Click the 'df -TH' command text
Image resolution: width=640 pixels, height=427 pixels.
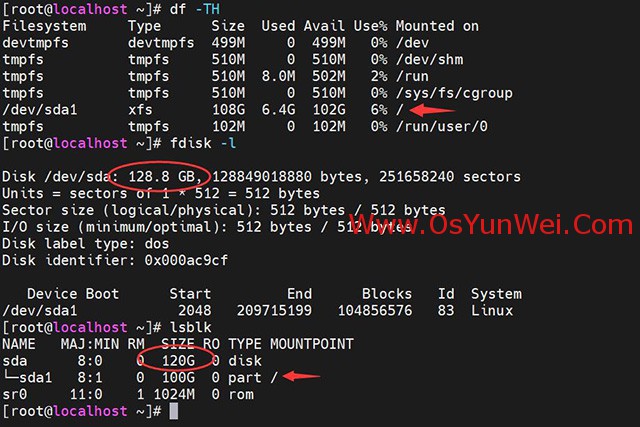tap(195, 9)
